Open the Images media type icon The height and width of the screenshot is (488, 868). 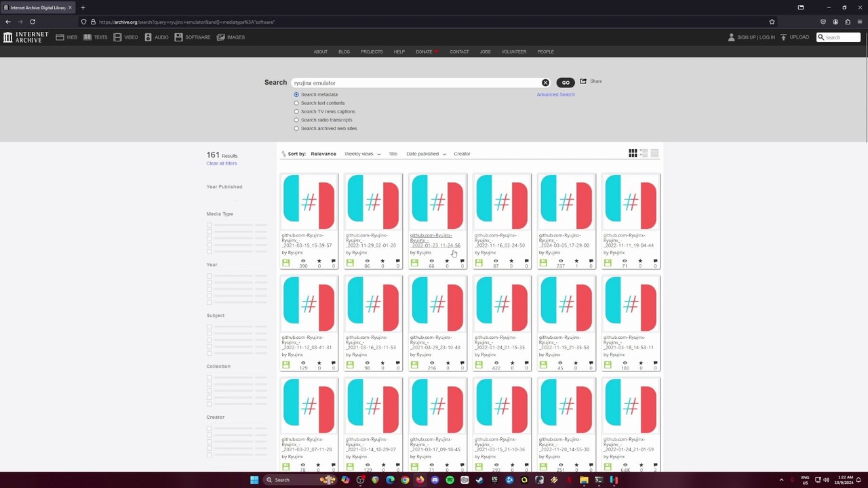click(220, 37)
